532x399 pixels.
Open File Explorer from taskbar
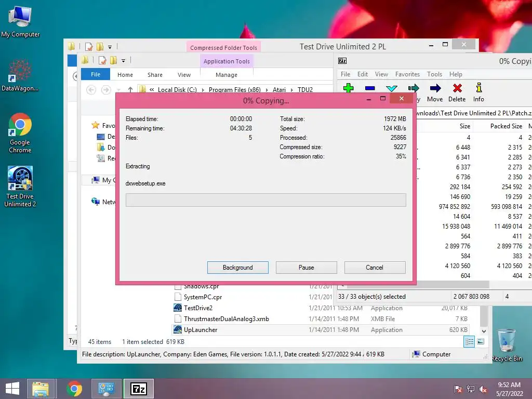[x=41, y=389]
